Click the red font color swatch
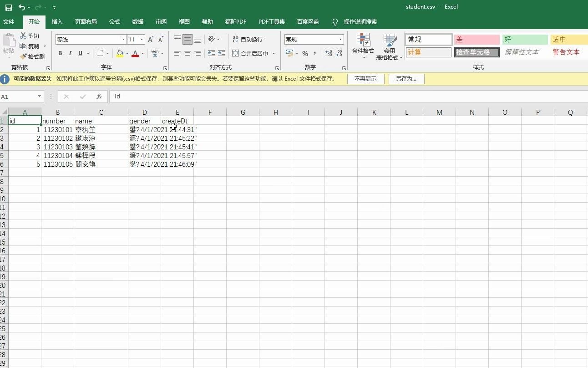This screenshot has width=588, height=368. coord(135,53)
